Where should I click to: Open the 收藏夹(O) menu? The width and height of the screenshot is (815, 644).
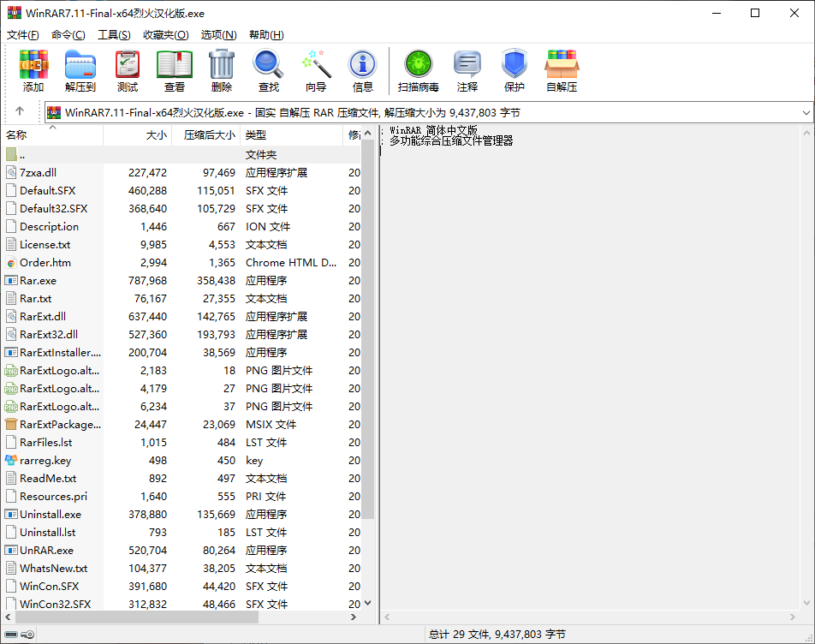(x=166, y=35)
